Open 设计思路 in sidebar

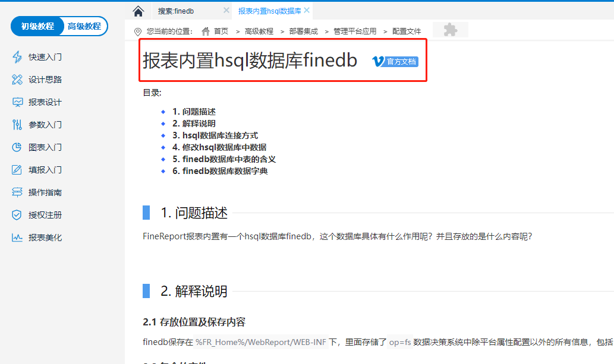click(x=45, y=80)
